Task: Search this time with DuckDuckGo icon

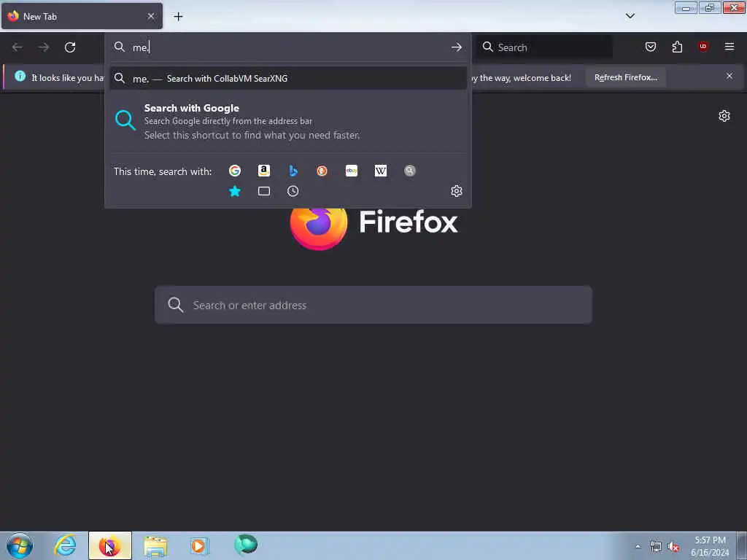Action: coord(322,171)
